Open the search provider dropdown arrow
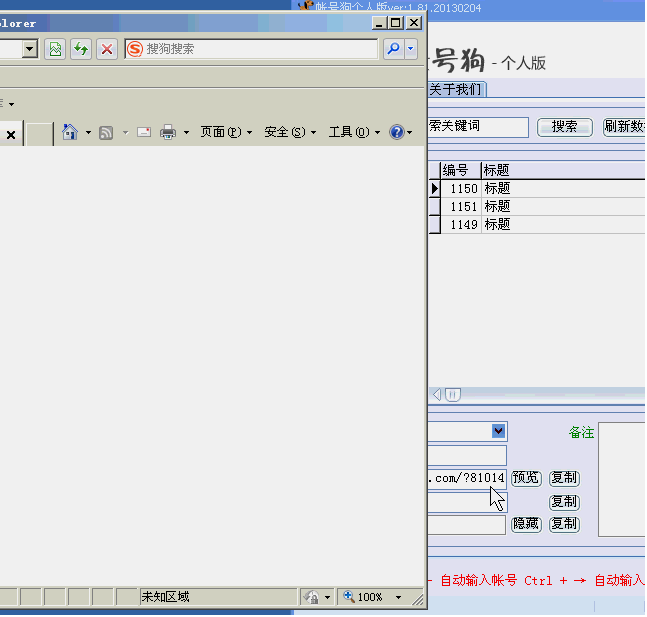This screenshot has height=617, width=647. pos(411,49)
